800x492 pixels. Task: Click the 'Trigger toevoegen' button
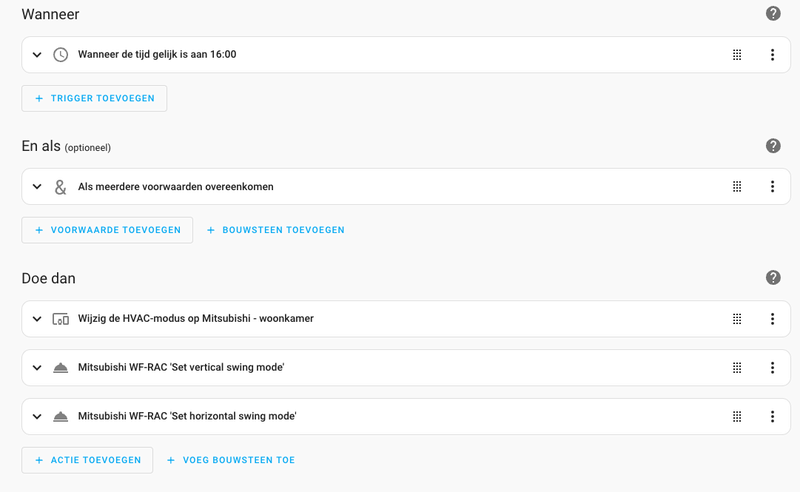click(94, 98)
